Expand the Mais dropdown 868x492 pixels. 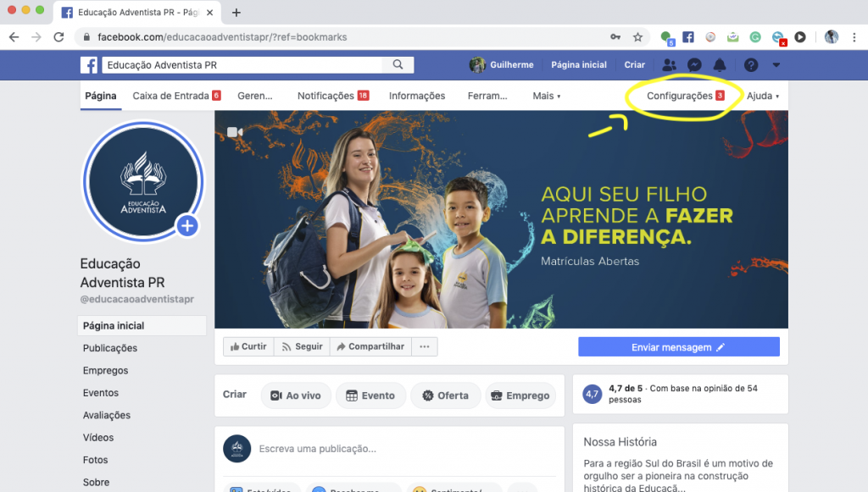[x=547, y=96]
